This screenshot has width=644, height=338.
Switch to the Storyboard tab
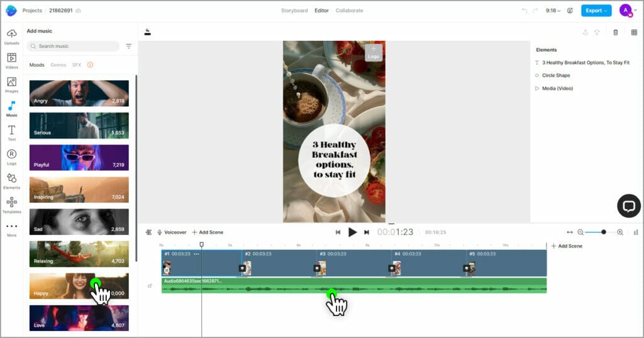pos(294,11)
